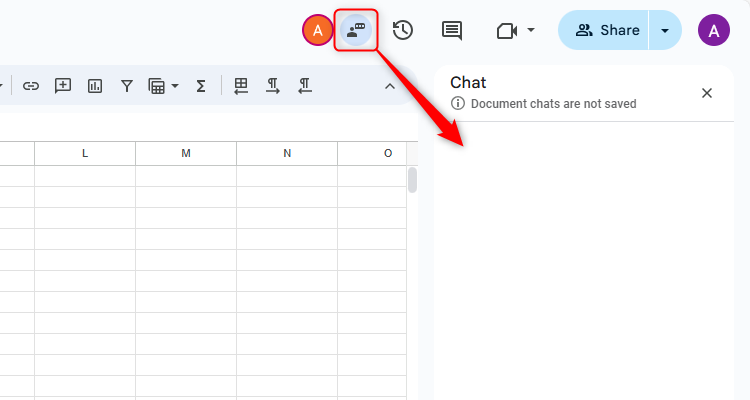Click the purple account avatar
Viewport: 750px width, 400px height.
(x=714, y=30)
